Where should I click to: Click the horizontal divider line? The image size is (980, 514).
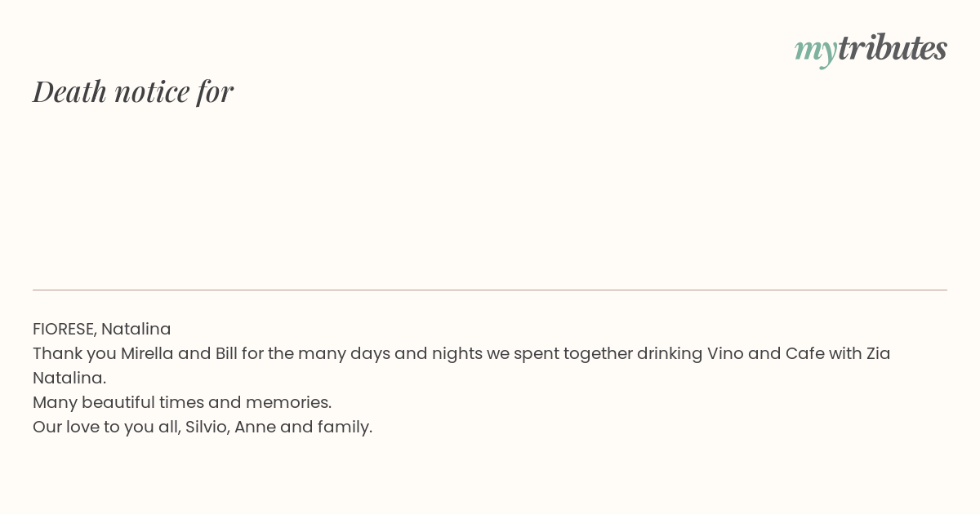[x=490, y=290]
